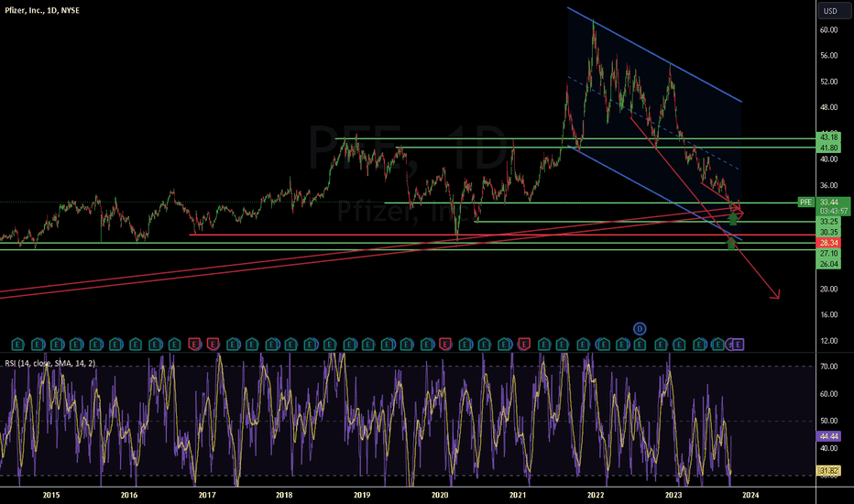Image resolution: width=854 pixels, height=504 pixels.
Task: Click the 2022 time axis label
Action: tap(596, 495)
